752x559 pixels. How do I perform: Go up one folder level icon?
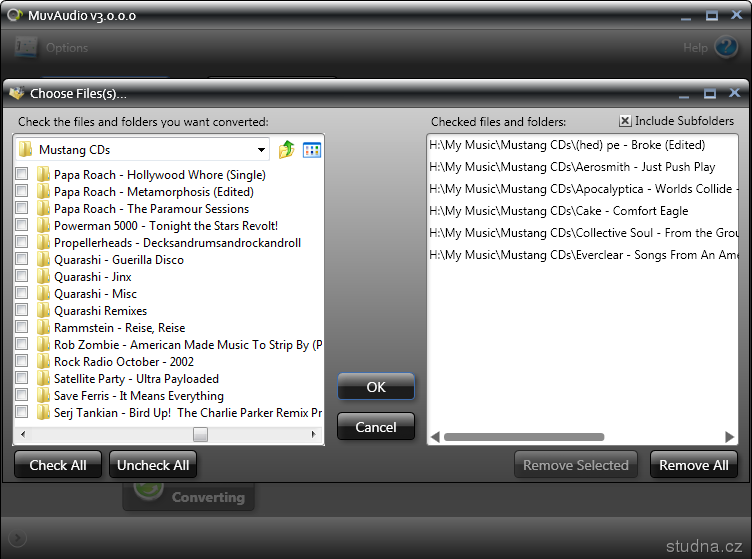coord(286,150)
